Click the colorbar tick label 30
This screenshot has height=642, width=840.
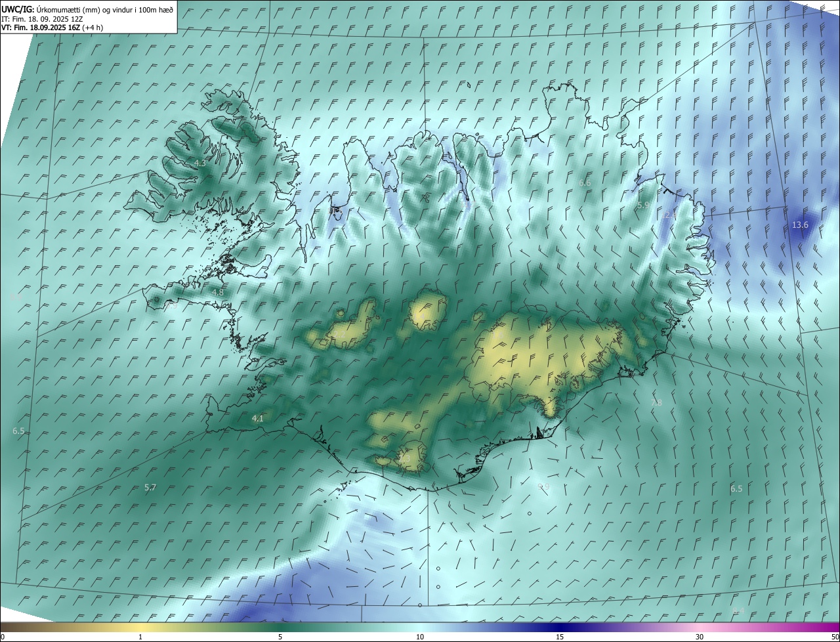pos(700,637)
